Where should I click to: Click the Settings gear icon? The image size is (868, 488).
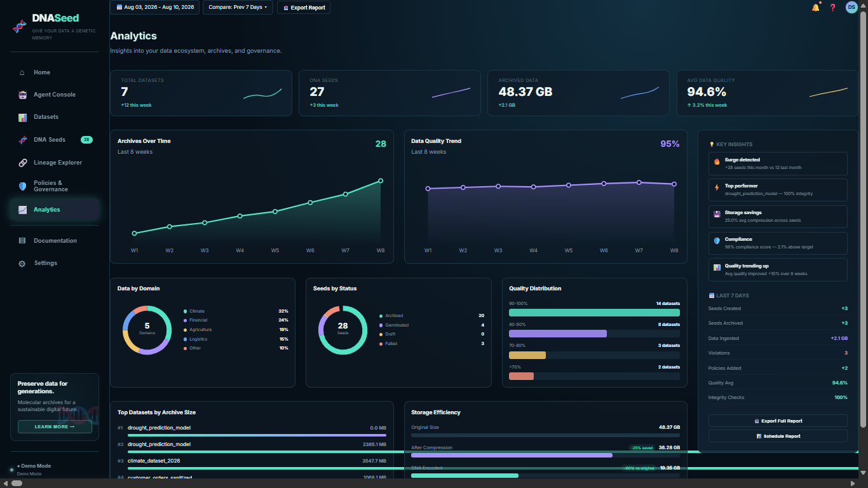tap(22, 263)
